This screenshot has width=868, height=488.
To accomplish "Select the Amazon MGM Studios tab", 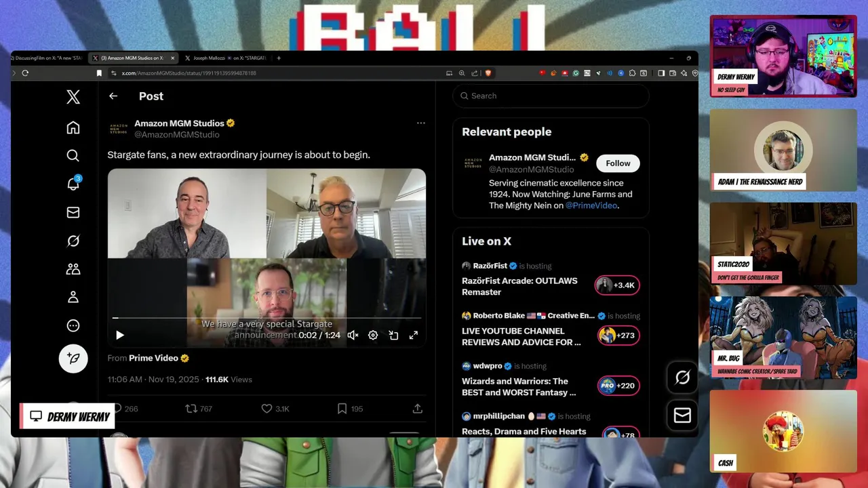I will point(133,58).
